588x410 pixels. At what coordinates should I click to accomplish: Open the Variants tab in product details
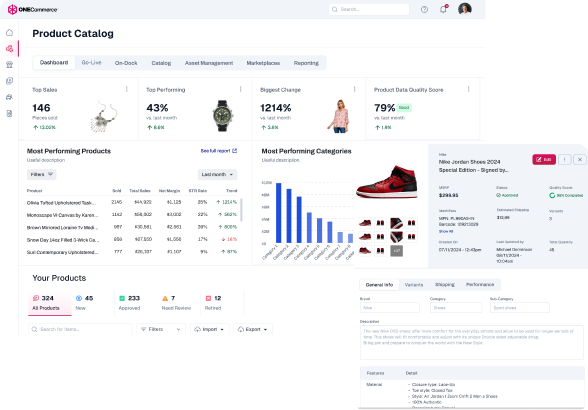click(414, 285)
